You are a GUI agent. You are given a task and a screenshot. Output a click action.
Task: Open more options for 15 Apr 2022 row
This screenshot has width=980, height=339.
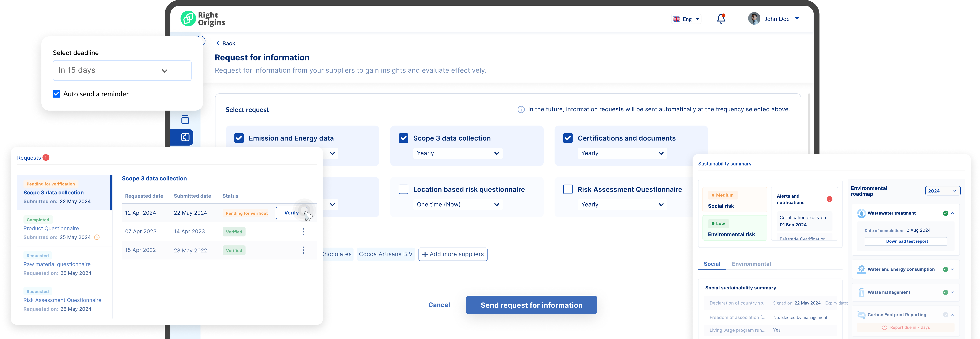pos(303,250)
